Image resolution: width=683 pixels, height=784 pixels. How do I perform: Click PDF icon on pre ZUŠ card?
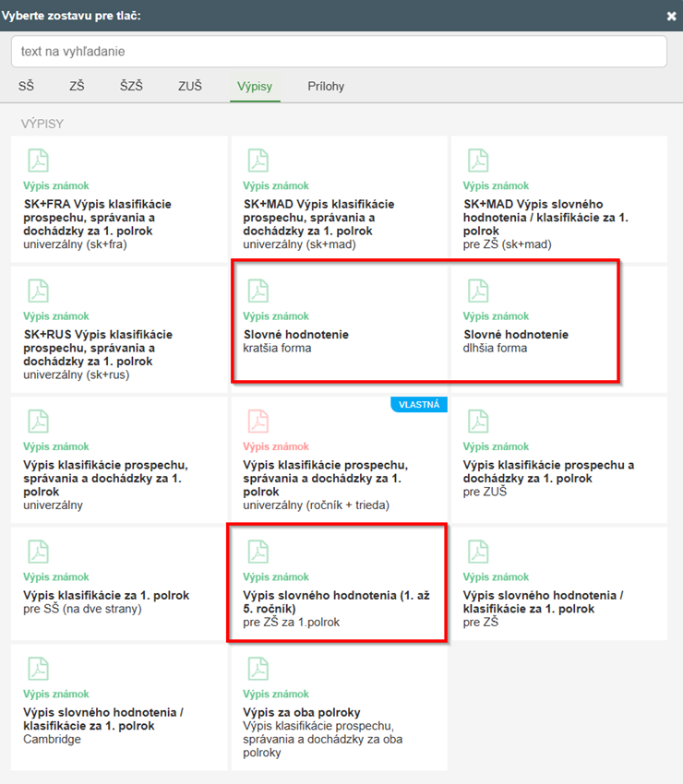478,421
